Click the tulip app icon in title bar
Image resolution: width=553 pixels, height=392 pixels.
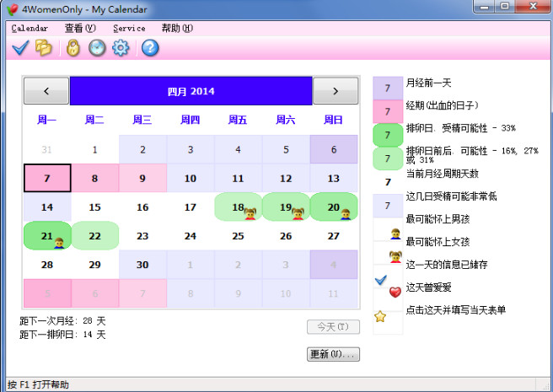[x=13, y=9]
